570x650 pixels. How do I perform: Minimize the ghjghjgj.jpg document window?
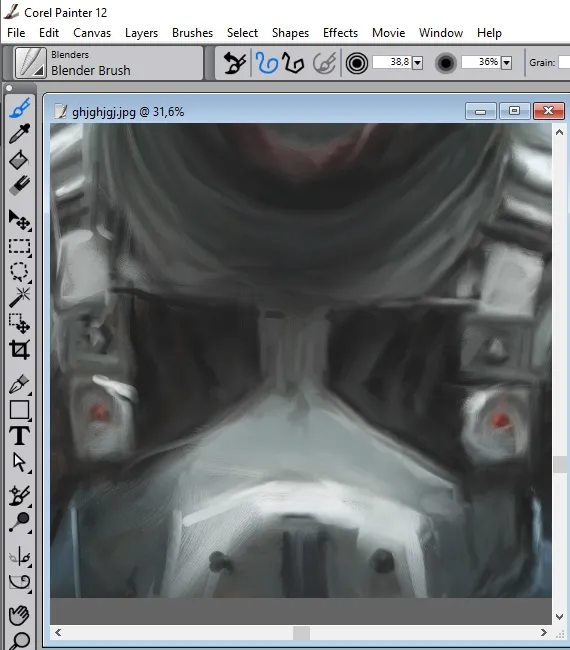(480, 111)
